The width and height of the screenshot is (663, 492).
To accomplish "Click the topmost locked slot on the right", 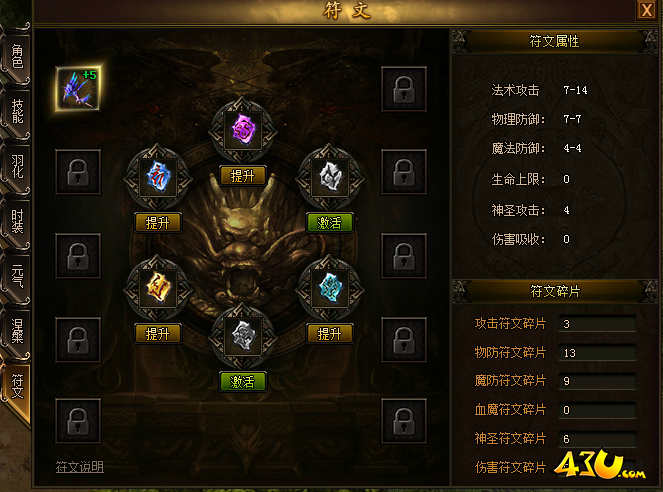I will (404, 89).
